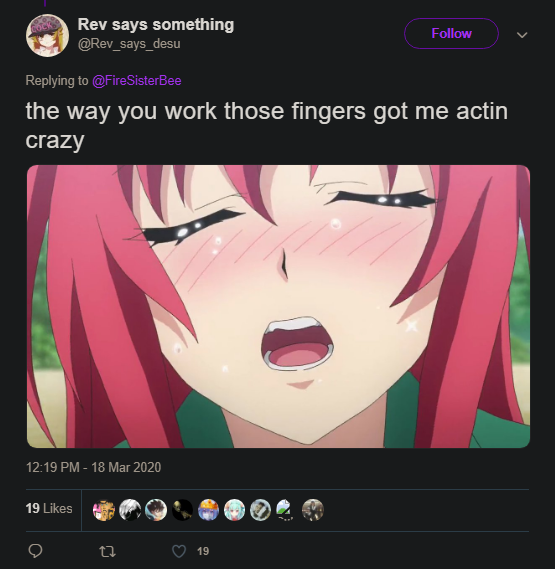This screenshot has width=555, height=569.
Task: Open the last liker avatar in row
Action: [x=313, y=510]
